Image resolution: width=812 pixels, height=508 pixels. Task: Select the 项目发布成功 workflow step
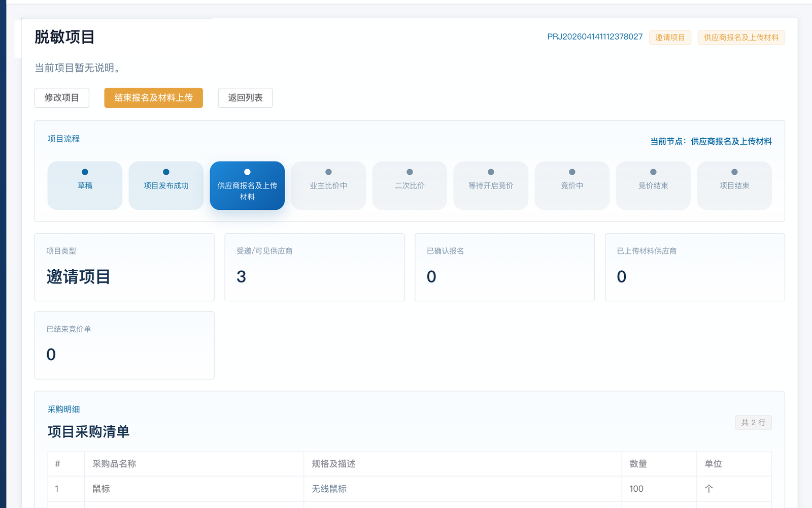click(x=166, y=185)
